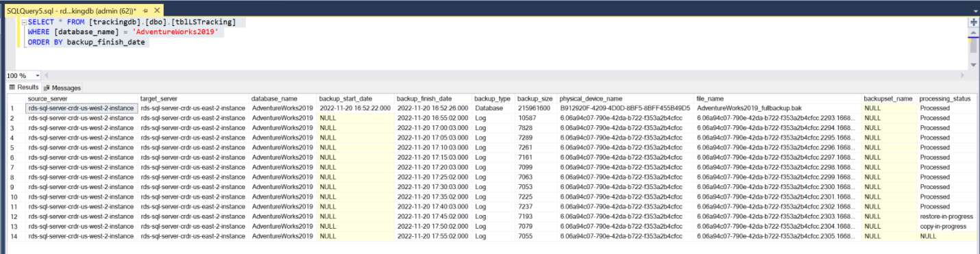Click the backup_start_date column header
Viewport: 980px width, 254px height.
[356, 99]
